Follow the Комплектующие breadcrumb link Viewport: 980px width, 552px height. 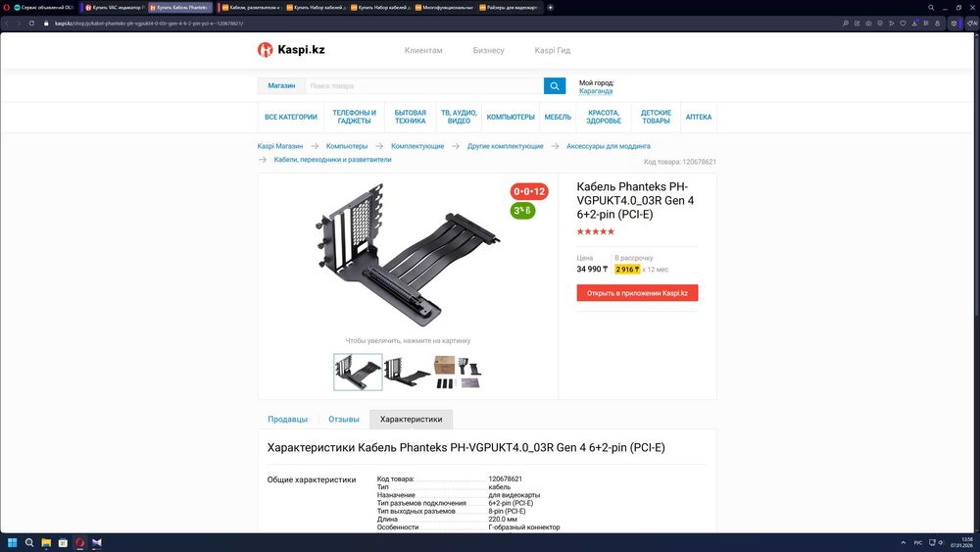point(417,146)
